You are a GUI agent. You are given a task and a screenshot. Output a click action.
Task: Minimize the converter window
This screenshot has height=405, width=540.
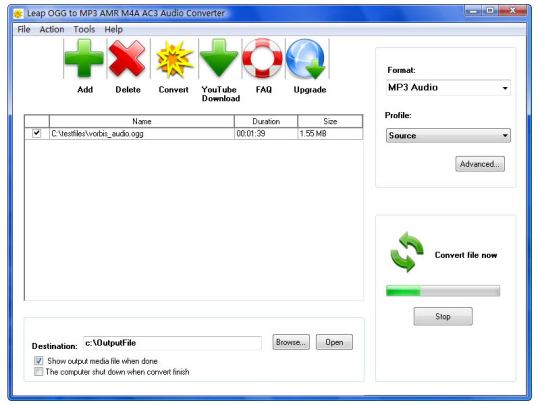click(x=474, y=11)
